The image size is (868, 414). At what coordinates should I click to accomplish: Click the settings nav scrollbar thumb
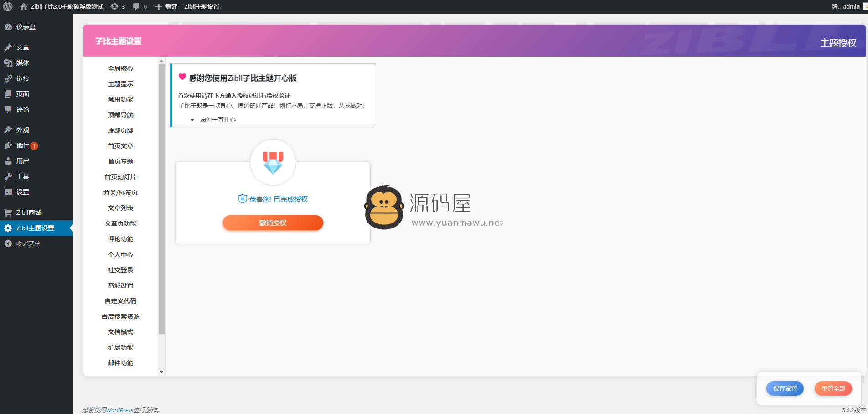(161, 199)
